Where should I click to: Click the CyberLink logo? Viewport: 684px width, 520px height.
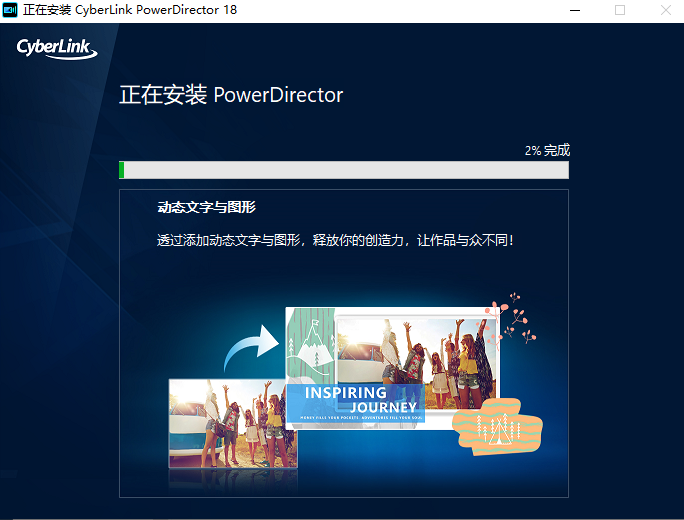(x=57, y=48)
